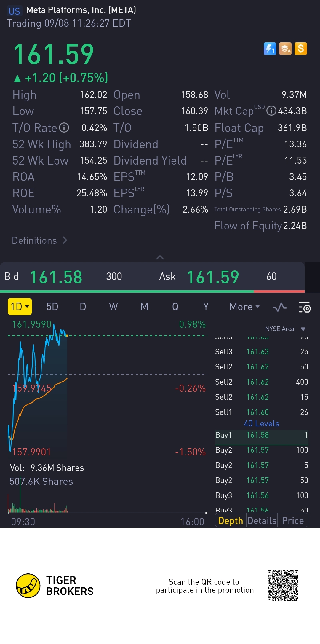
Task: Open the 1D timeframe dropdown
Action: pyautogui.click(x=20, y=307)
